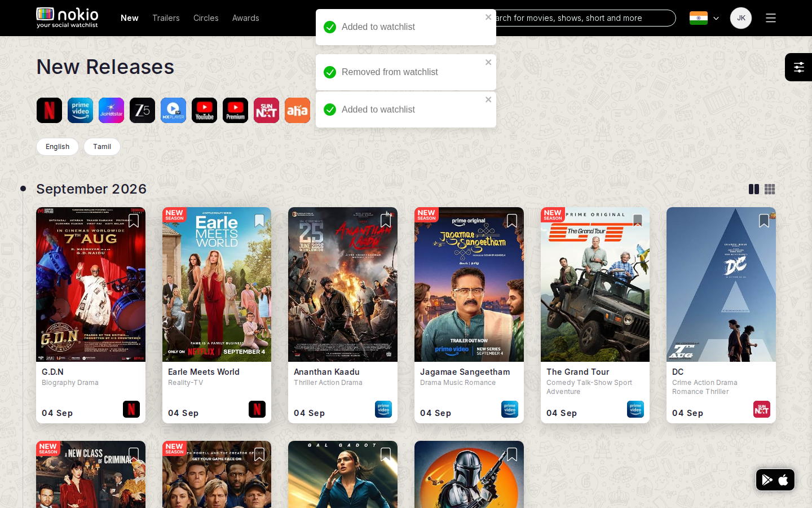Image resolution: width=812 pixels, height=508 pixels.
Task: Bookmark the Mandalorian poster card
Action: pos(512,454)
